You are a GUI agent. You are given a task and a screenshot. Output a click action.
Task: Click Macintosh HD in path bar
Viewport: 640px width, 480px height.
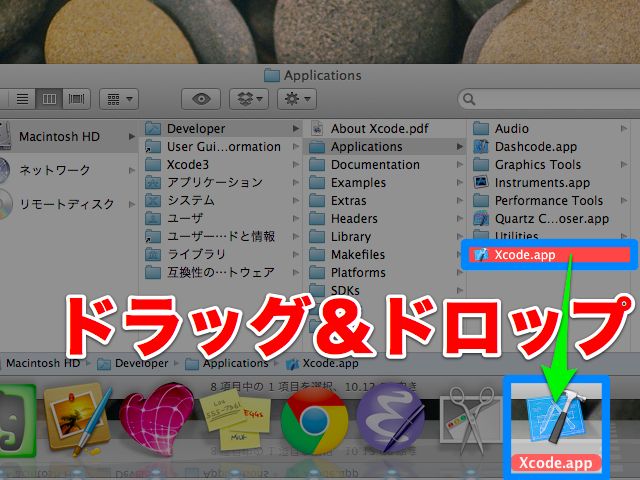(x=42, y=363)
